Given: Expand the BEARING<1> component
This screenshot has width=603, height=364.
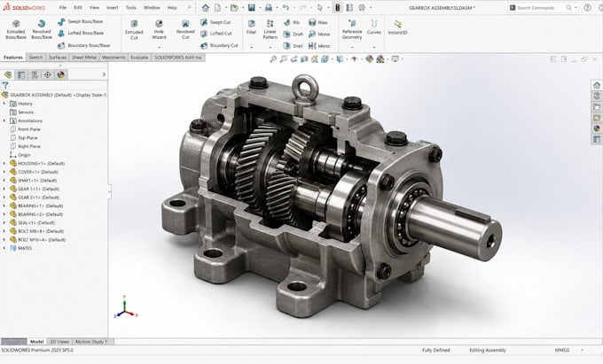Looking at the screenshot, I should pyautogui.click(x=4, y=205).
